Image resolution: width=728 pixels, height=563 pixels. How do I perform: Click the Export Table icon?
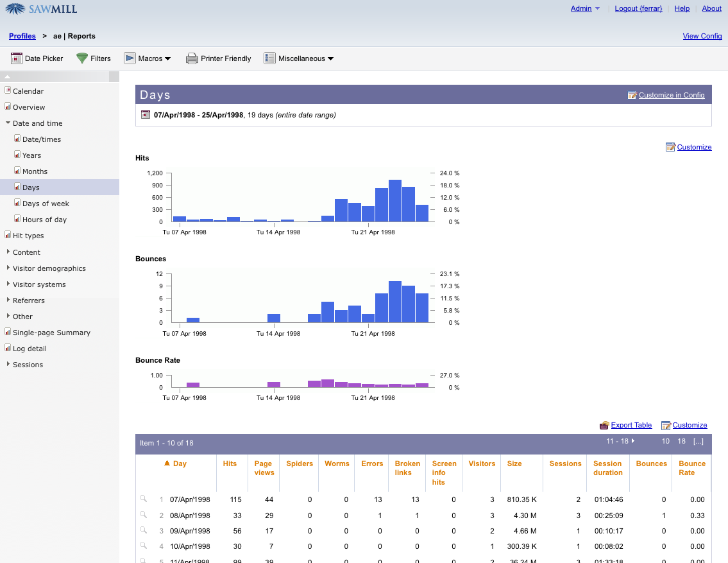pyautogui.click(x=604, y=425)
